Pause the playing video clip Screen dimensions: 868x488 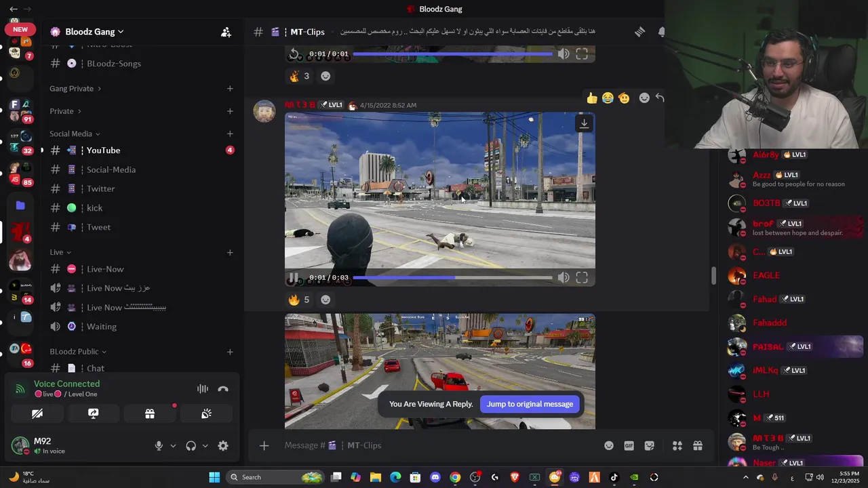coord(294,278)
